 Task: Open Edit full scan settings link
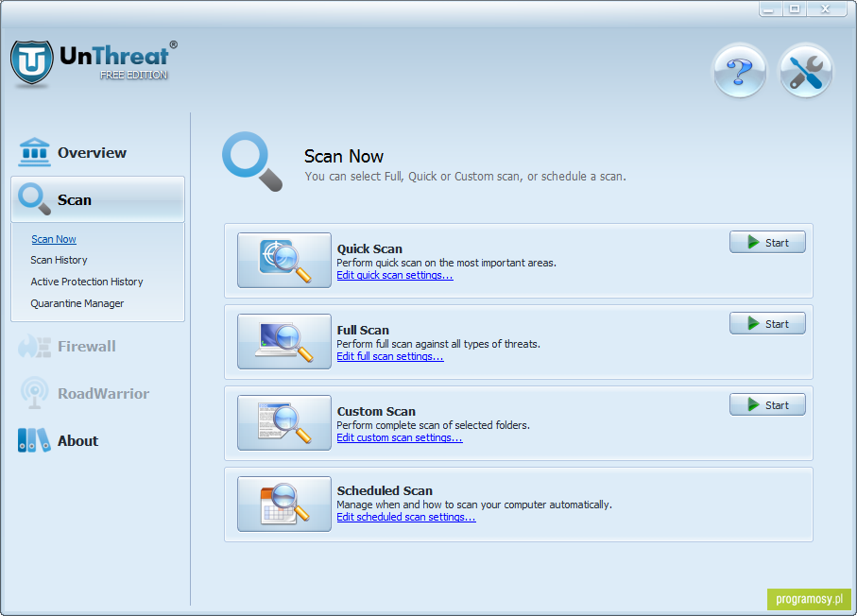point(390,356)
